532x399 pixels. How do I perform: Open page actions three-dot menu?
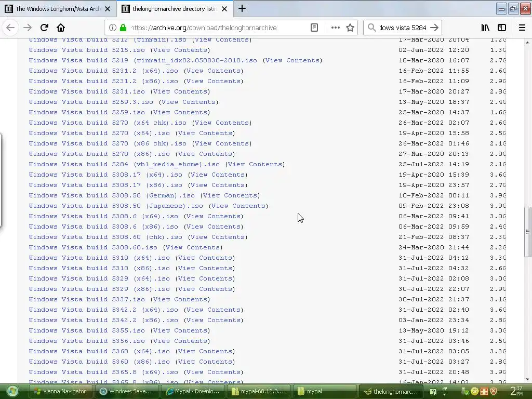335,28
